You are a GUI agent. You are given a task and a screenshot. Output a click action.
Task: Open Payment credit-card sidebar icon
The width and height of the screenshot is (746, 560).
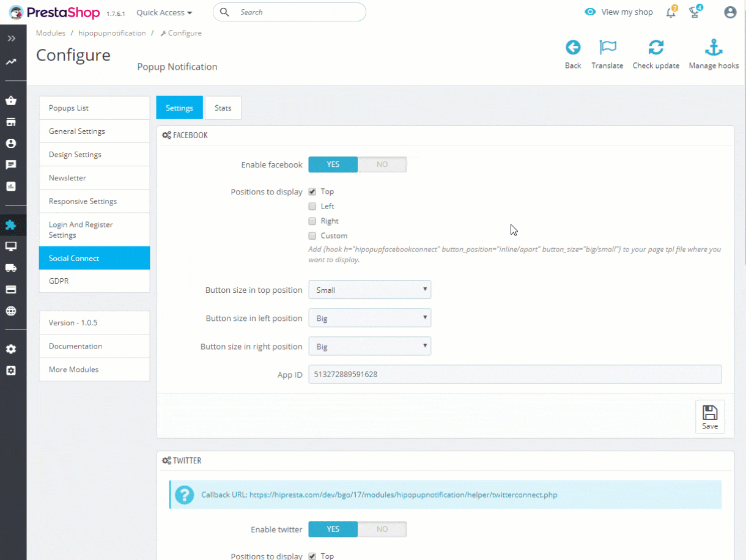11,289
